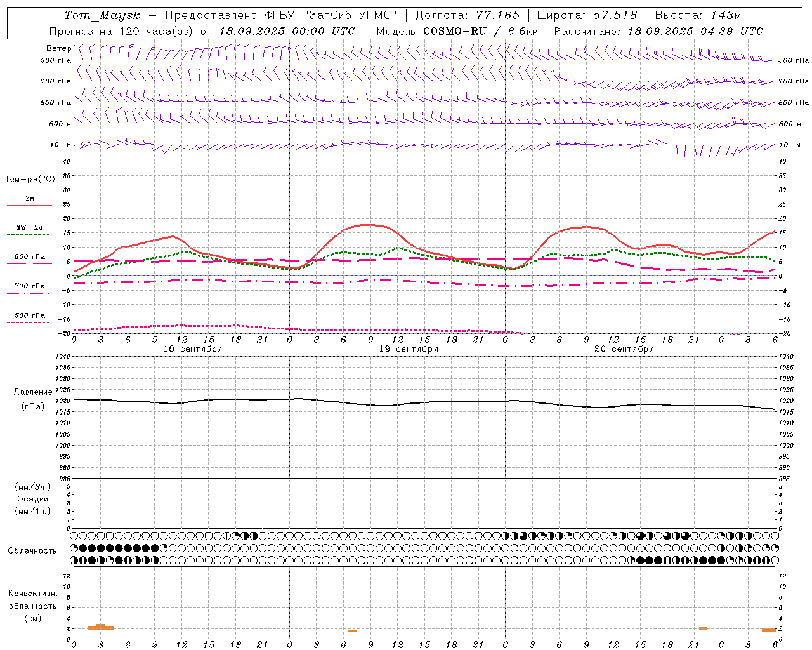Click the Давление panel label

pos(33,392)
